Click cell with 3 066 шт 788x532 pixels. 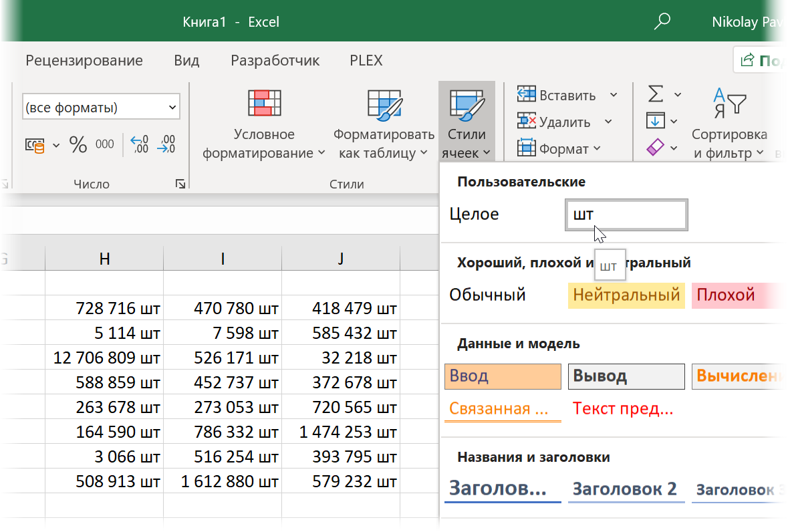(x=104, y=456)
